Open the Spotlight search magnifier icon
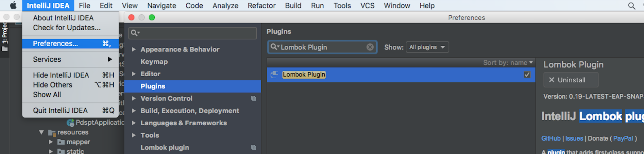 point(631,6)
